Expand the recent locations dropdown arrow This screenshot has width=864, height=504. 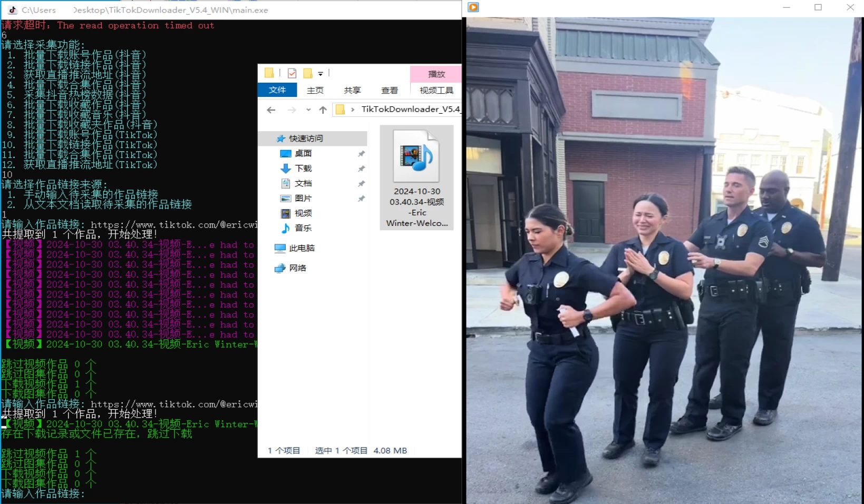[x=308, y=110]
